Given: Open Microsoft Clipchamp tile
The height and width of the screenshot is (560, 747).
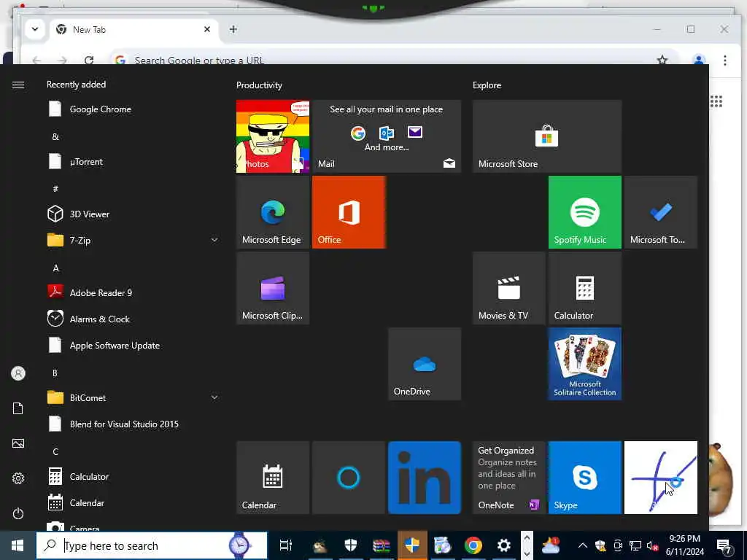Looking at the screenshot, I should [x=273, y=288].
